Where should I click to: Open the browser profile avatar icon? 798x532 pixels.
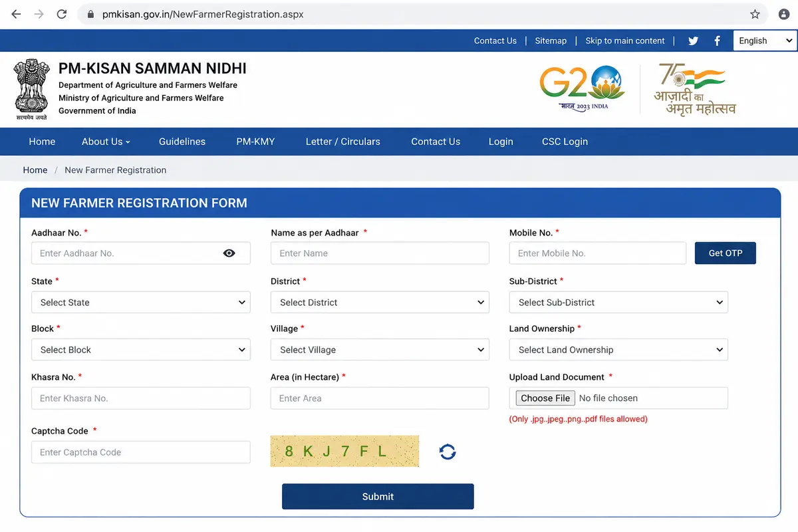(783, 14)
